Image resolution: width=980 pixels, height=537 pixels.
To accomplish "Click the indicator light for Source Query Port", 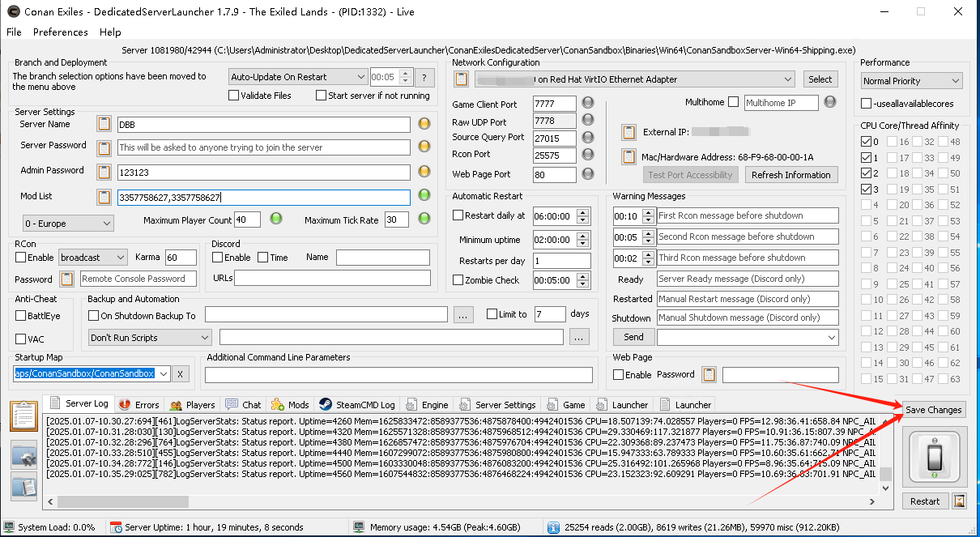I will coord(589,138).
